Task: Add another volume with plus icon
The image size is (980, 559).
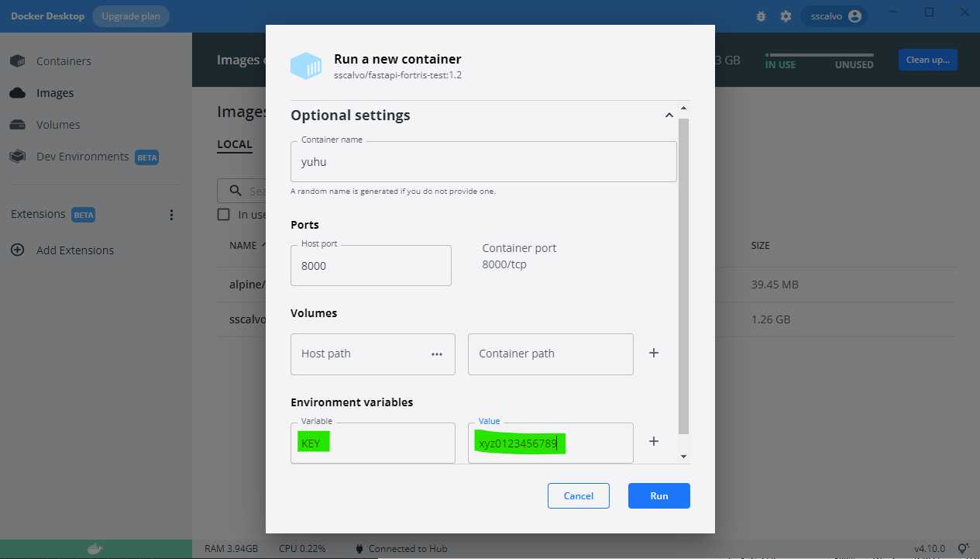Action: pos(654,353)
